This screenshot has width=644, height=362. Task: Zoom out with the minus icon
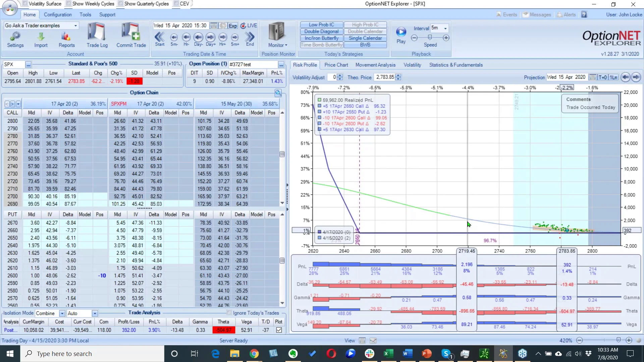click(x=579, y=340)
